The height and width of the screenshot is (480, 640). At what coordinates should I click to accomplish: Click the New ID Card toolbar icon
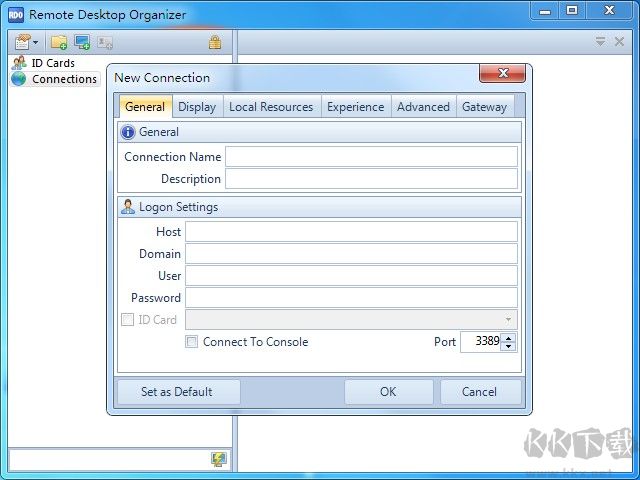[x=105, y=42]
